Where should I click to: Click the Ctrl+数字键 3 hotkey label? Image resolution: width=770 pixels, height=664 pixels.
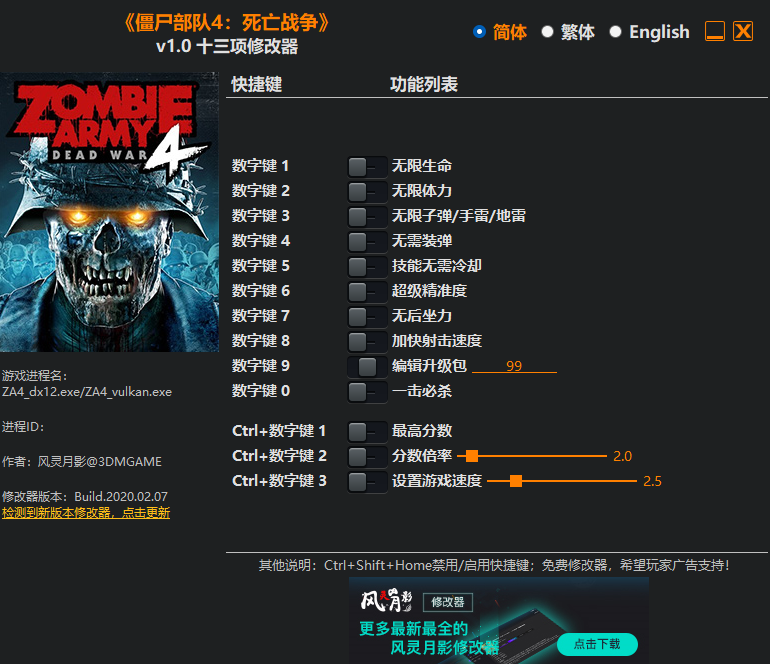[279, 481]
